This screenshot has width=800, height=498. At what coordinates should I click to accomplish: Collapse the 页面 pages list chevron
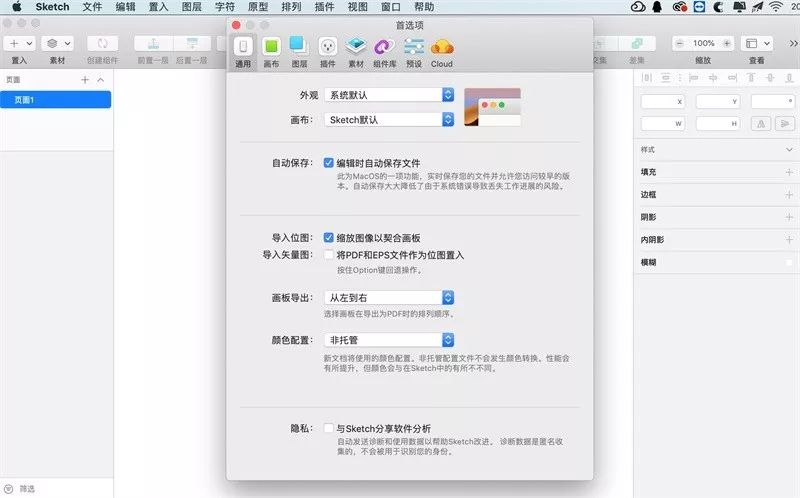(x=101, y=80)
